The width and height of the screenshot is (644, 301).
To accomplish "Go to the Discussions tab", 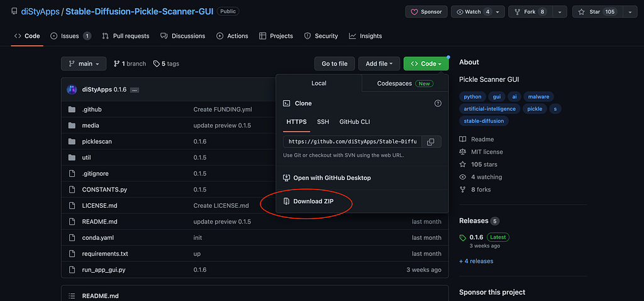I will pos(183,36).
